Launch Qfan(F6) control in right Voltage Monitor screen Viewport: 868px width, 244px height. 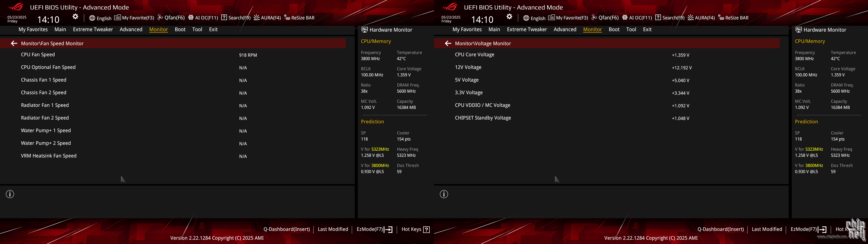tap(605, 18)
